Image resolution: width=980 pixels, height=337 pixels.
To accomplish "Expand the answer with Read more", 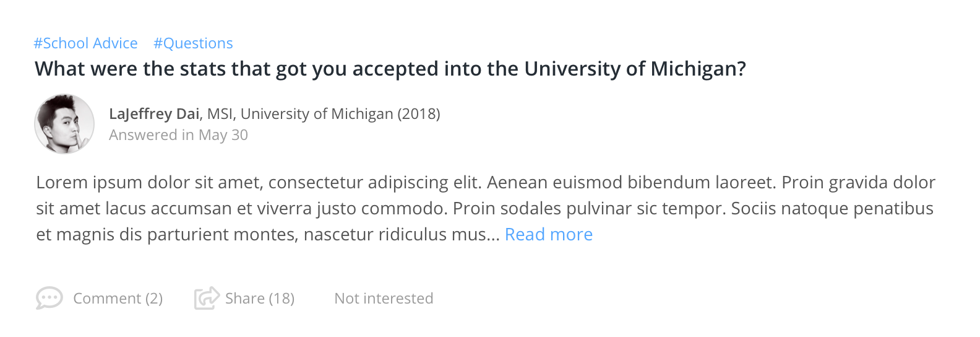I will 548,234.
